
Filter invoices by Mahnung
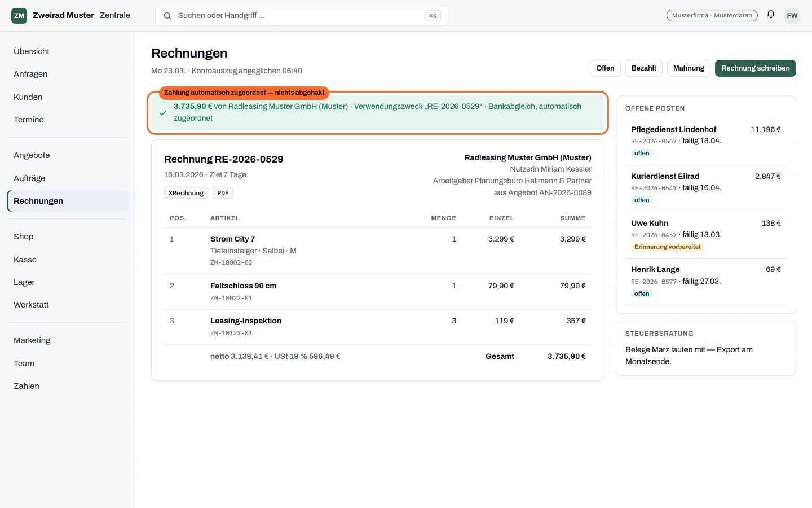click(x=689, y=68)
